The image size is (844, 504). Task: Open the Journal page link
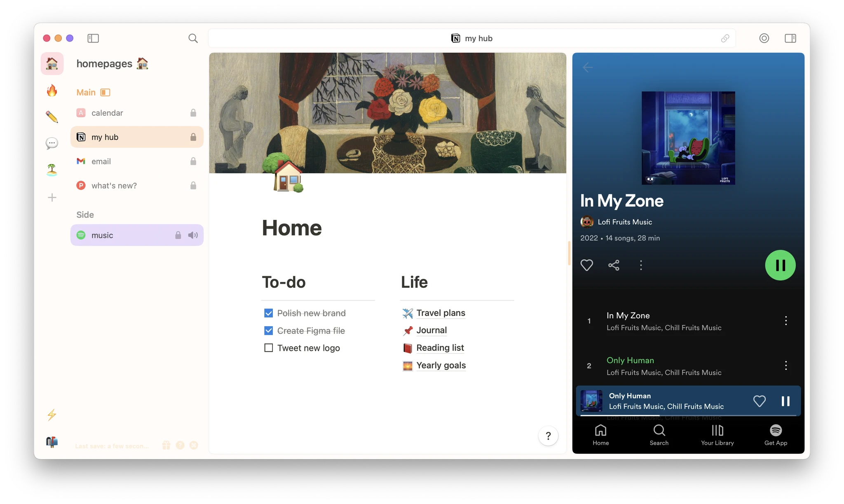coord(431,330)
